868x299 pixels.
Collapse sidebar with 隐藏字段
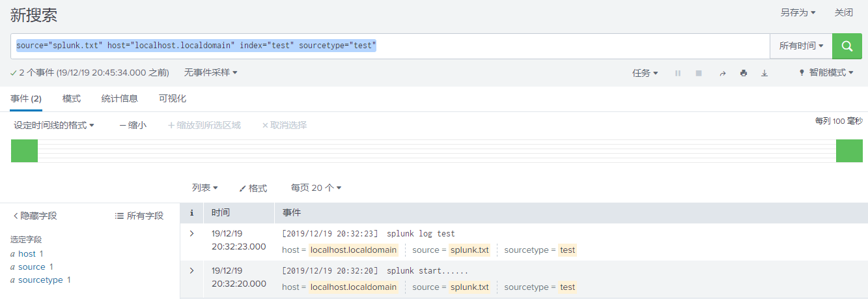(x=35, y=216)
